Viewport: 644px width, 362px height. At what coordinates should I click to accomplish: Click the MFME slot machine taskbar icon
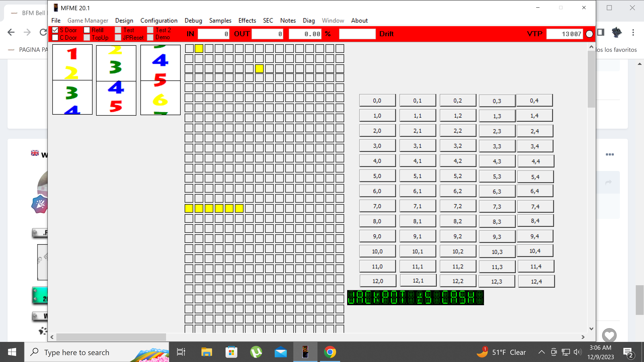(305, 352)
